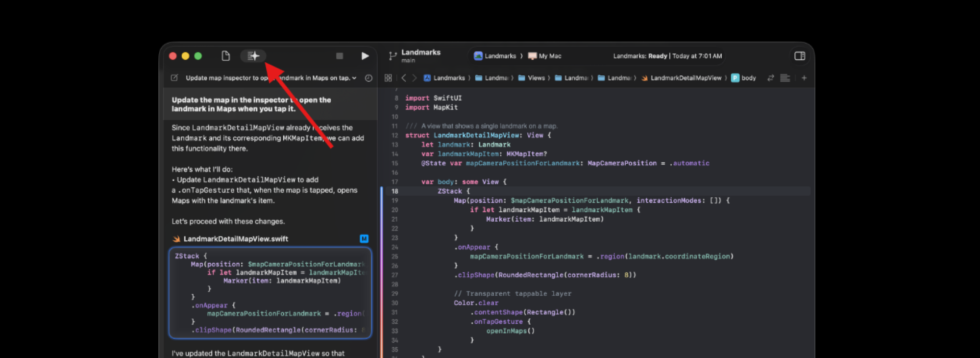The width and height of the screenshot is (980, 358).
Task: Choose My Mac run destination
Action: [545, 56]
